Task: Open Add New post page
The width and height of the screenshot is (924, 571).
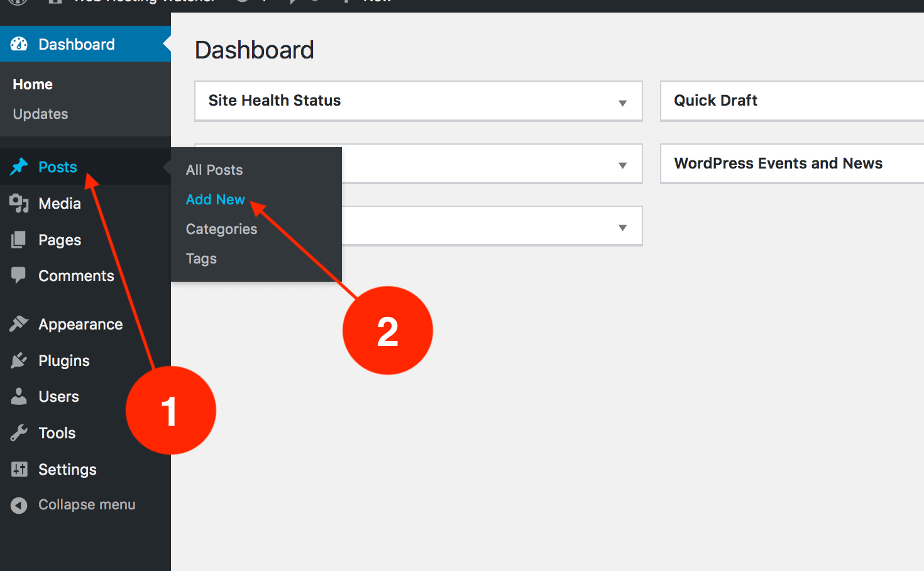Action: [x=215, y=199]
